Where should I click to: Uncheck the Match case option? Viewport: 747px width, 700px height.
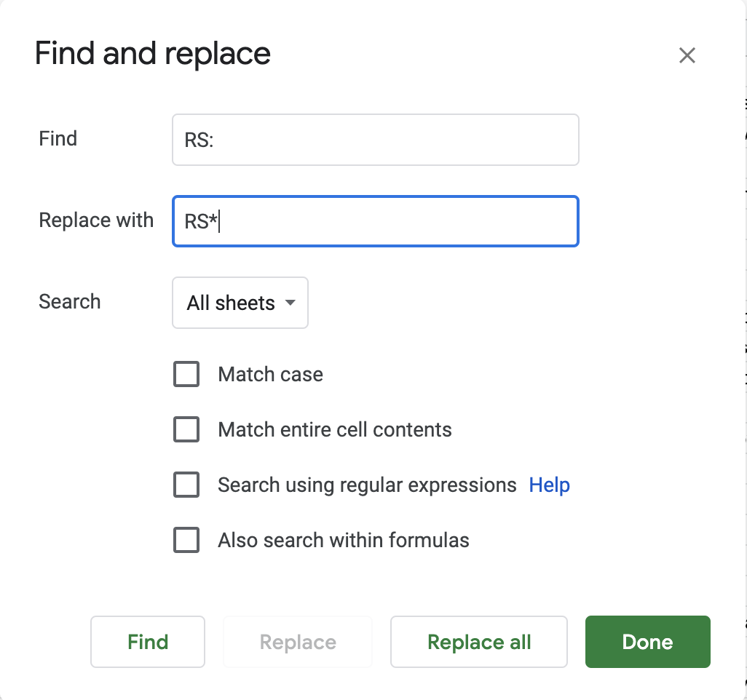point(186,374)
